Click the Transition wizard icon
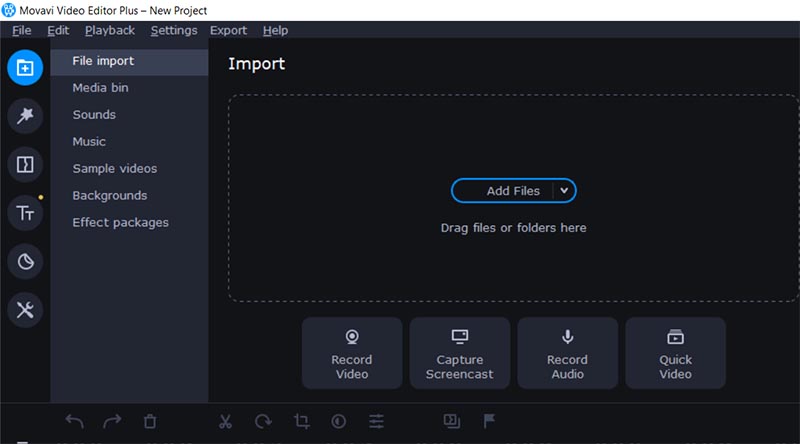 (x=452, y=421)
